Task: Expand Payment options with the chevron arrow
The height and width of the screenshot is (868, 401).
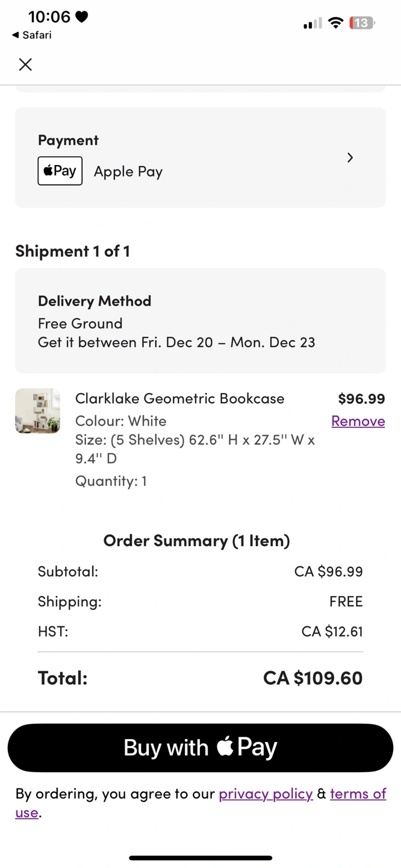Action: [x=350, y=158]
